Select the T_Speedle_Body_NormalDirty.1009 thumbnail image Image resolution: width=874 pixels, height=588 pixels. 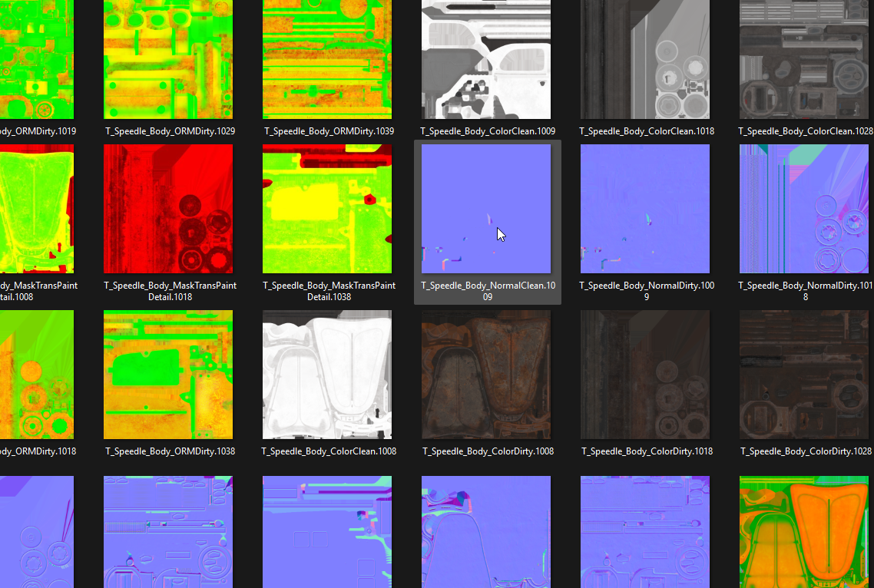pyautogui.click(x=645, y=209)
